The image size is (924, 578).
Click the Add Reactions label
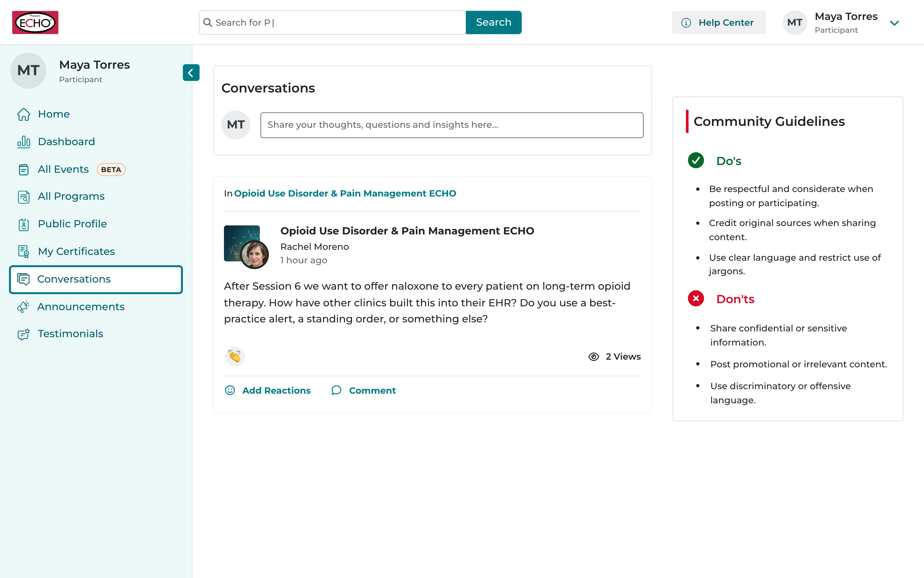[x=277, y=390]
